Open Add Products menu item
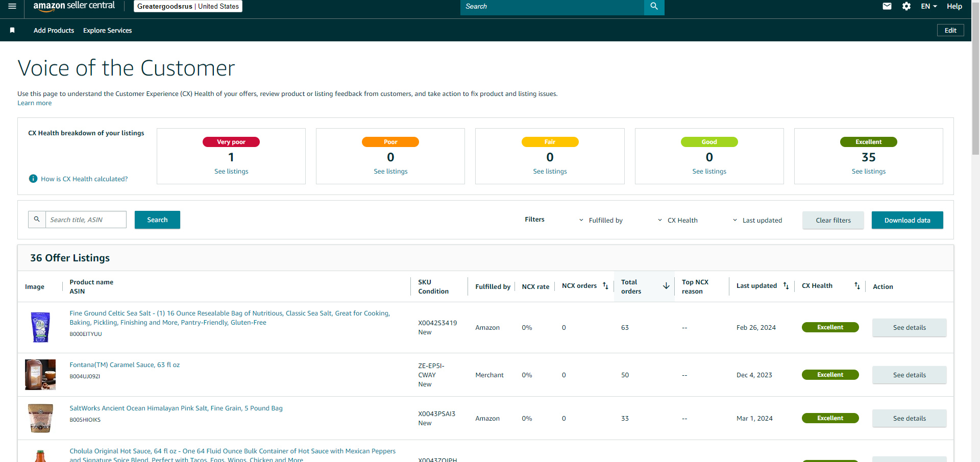Screen dimensions: 980x462 click(54, 30)
